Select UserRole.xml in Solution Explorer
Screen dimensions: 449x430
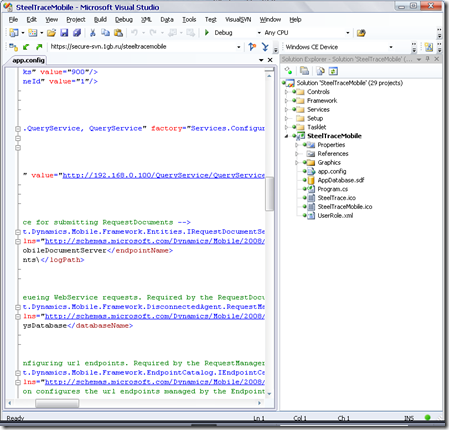tap(335, 216)
